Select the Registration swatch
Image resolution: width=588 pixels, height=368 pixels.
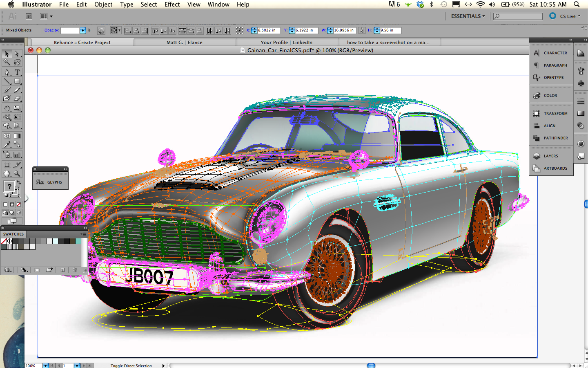(x=9, y=241)
